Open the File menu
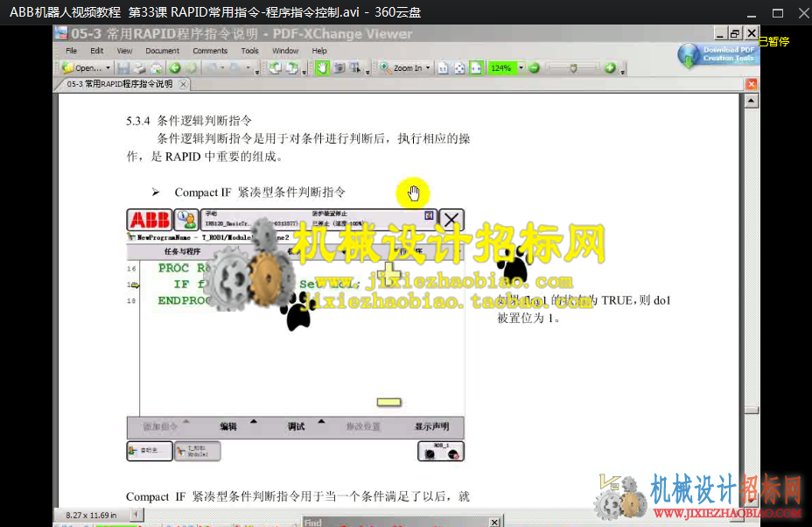The height and width of the screenshot is (527, 812). tap(72, 51)
